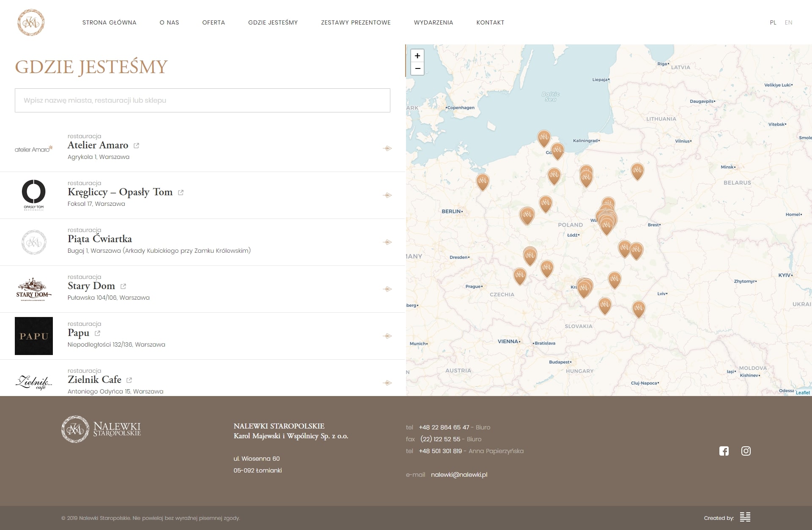Zoom in on the map

417,56
